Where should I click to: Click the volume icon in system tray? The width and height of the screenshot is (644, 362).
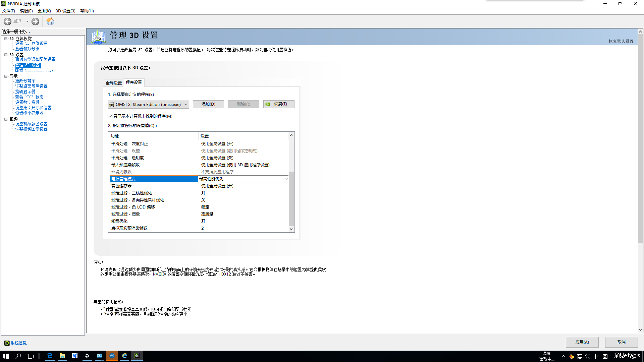tap(587, 356)
